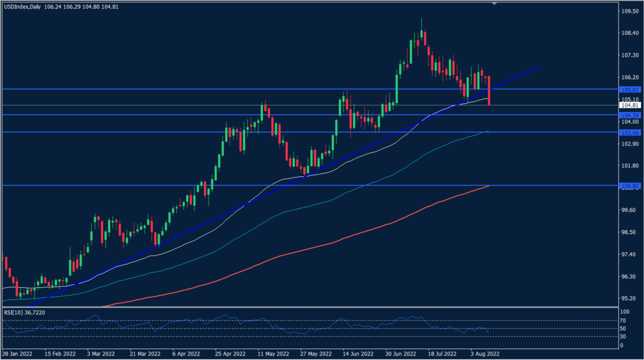Click the 30 Jun 2022 date label
644x360 pixels.
400,353
